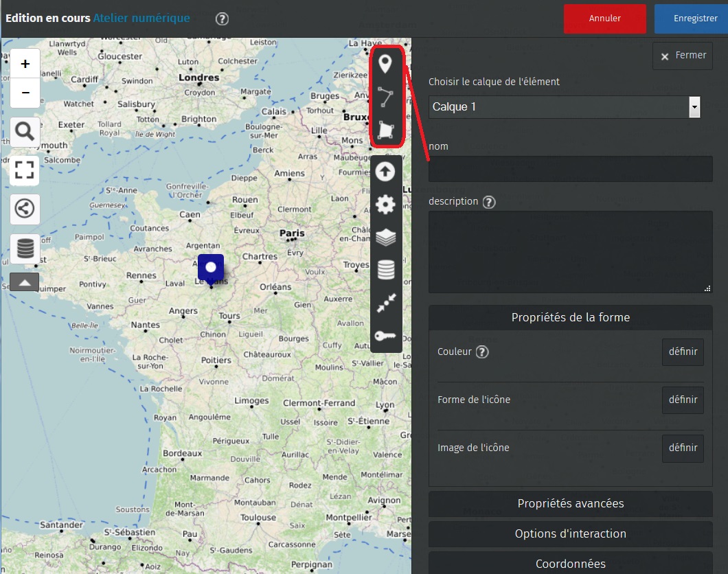The image size is (728, 574).
Task: Open the permissions key icon
Action: tap(385, 336)
